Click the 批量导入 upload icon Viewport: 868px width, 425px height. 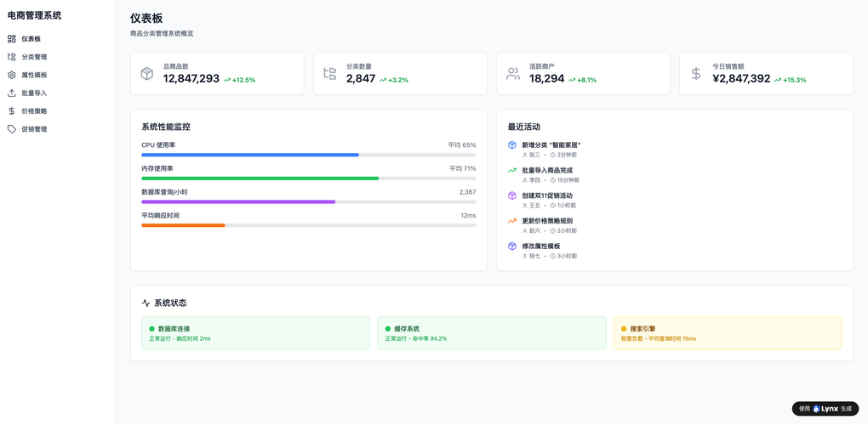pos(12,93)
